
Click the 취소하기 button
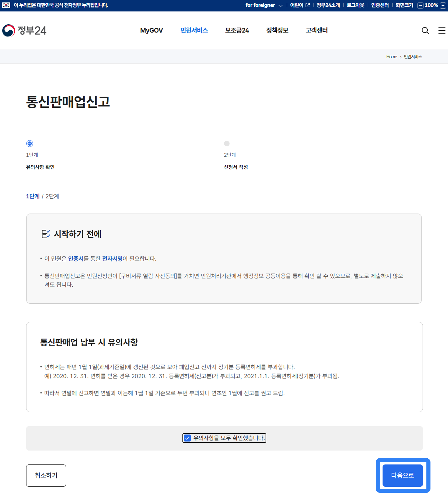coord(46,475)
